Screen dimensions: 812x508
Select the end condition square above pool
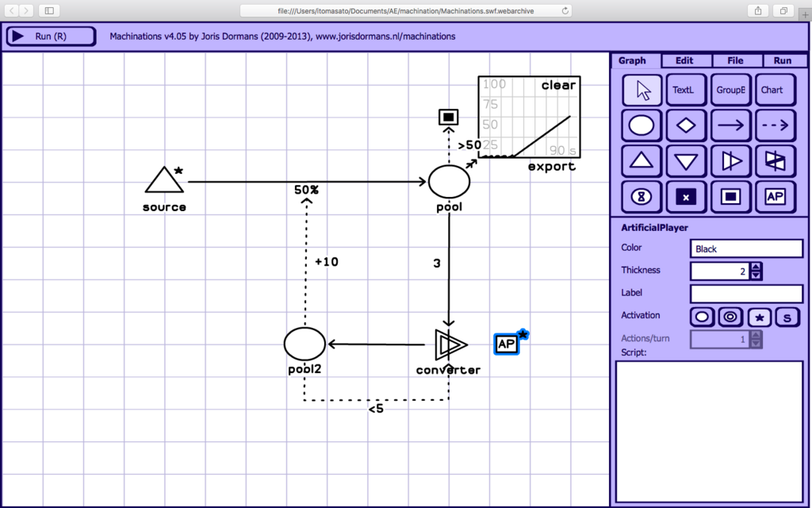click(449, 117)
